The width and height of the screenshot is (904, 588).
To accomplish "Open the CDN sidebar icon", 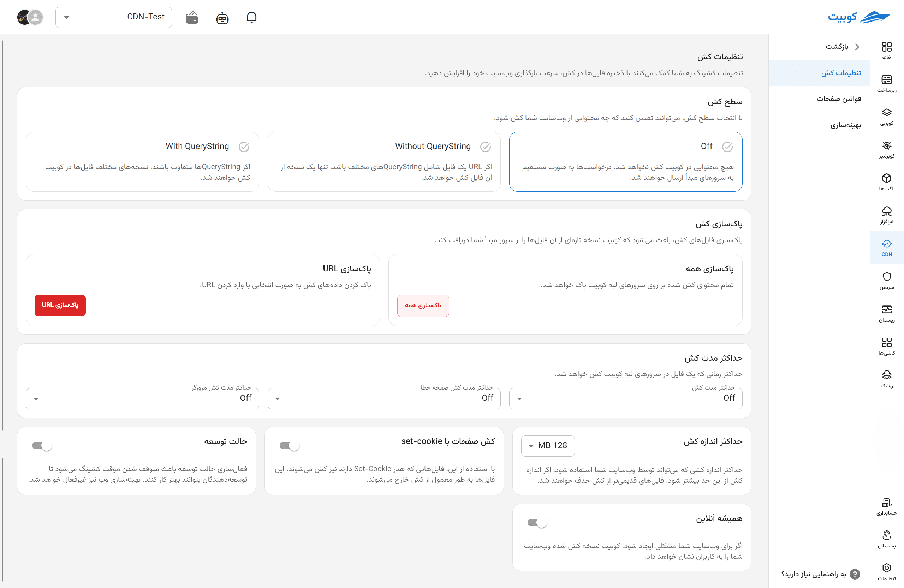I will click(x=887, y=248).
